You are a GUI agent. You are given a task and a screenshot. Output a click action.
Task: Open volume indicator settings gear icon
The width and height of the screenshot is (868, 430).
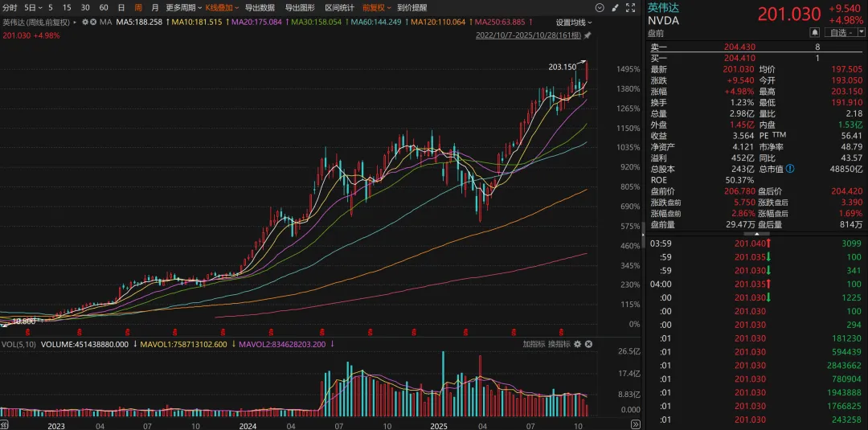point(577,344)
